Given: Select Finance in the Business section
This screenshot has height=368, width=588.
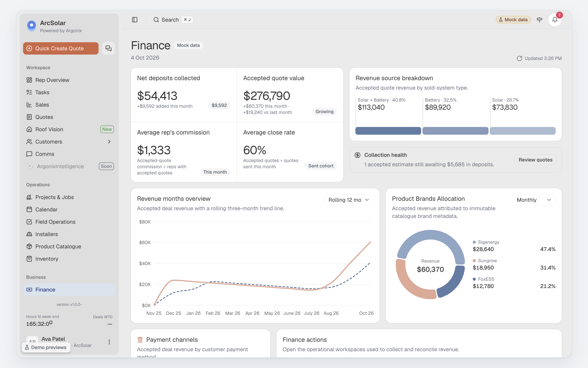Looking at the screenshot, I should click(69, 290).
